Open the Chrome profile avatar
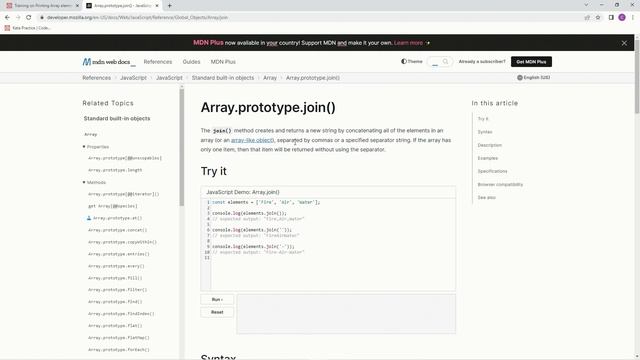This screenshot has height=360, width=640. 622,18
